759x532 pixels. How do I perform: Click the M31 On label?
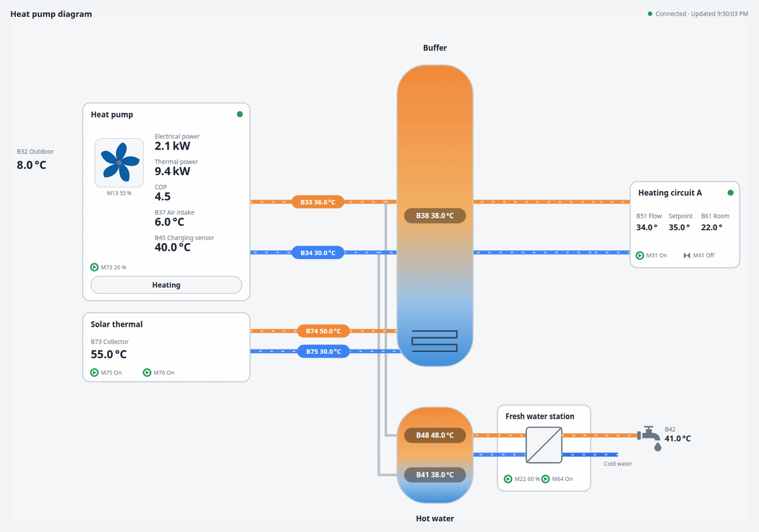pos(657,255)
